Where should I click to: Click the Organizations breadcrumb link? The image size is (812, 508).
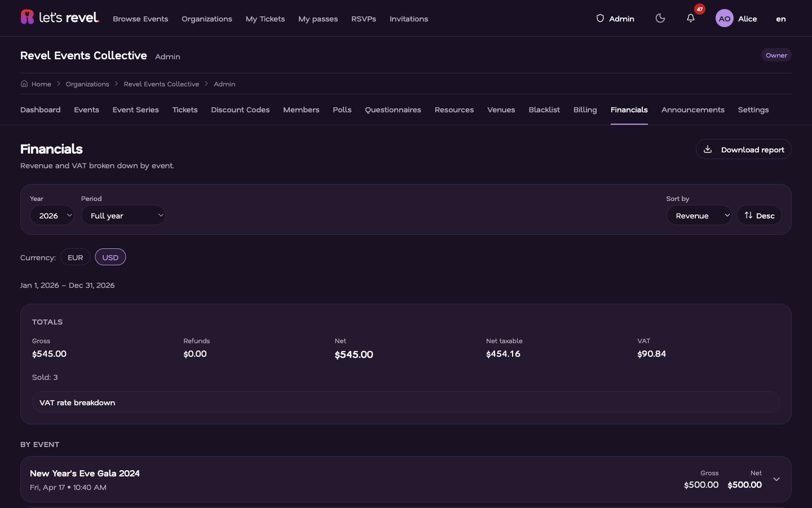coord(87,84)
